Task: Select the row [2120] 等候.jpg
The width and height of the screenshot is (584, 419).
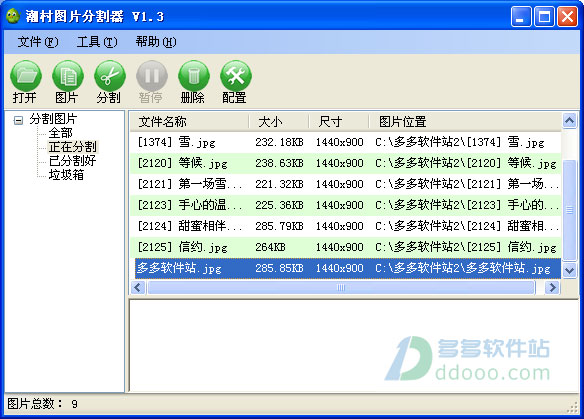Action: point(346,163)
